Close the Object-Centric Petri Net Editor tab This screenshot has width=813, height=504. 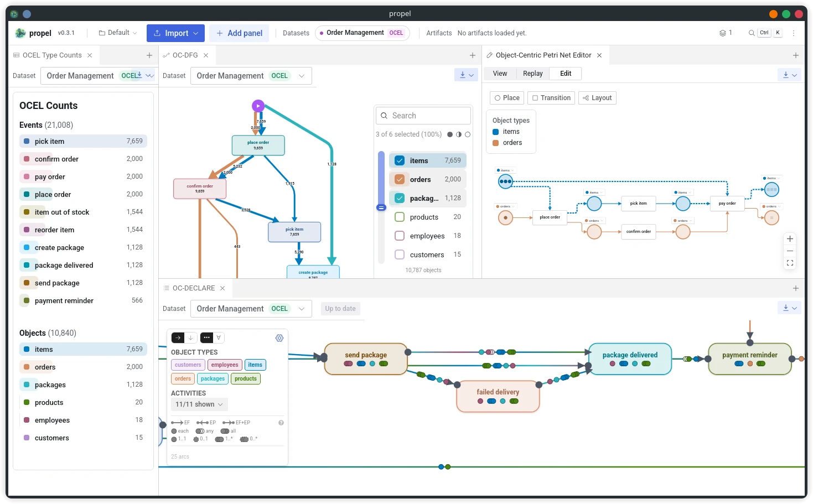click(599, 55)
